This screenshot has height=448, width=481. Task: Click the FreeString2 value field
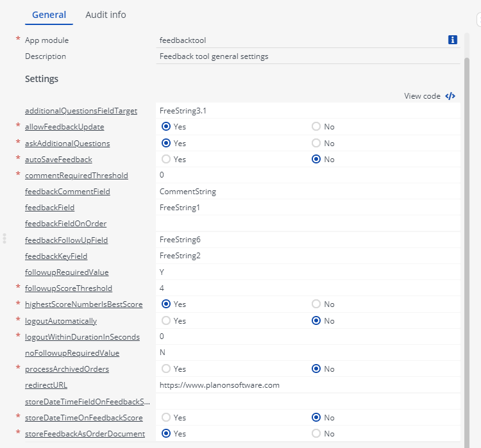click(x=308, y=256)
